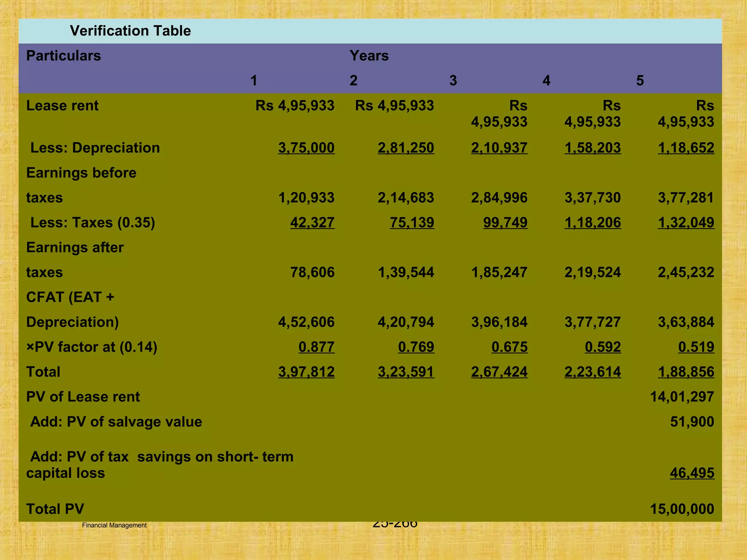Select total value 3,23,591

click(406, 372)
